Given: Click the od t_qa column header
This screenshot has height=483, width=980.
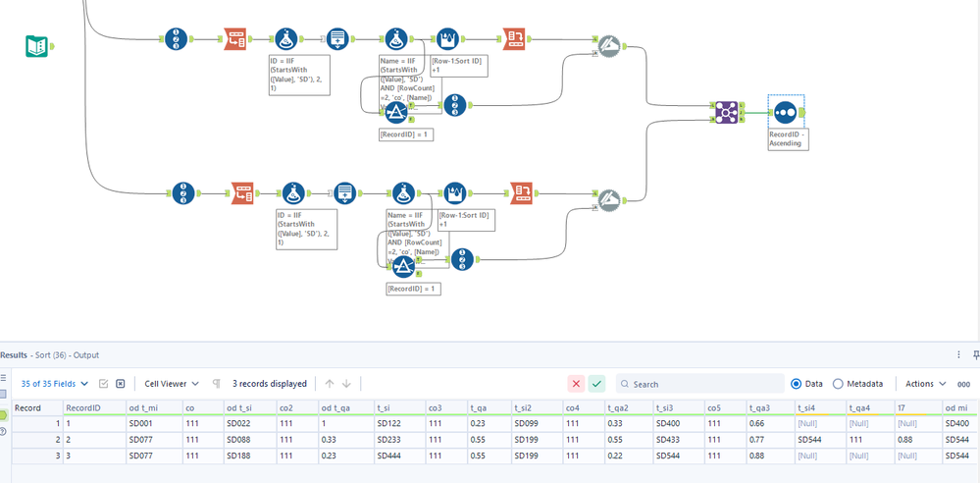Looking at the screenshot, I should (x=346, y=408).
